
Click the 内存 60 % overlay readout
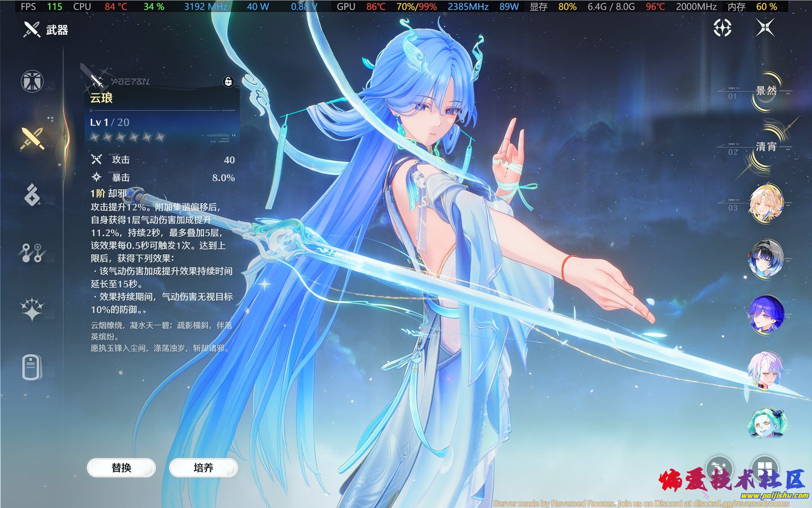tap(752, 7)
